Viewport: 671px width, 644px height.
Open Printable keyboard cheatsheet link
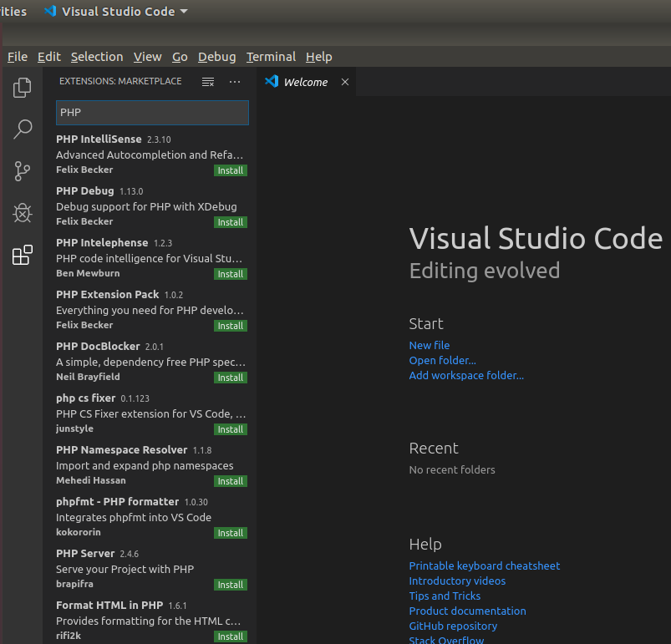(485, 565)
